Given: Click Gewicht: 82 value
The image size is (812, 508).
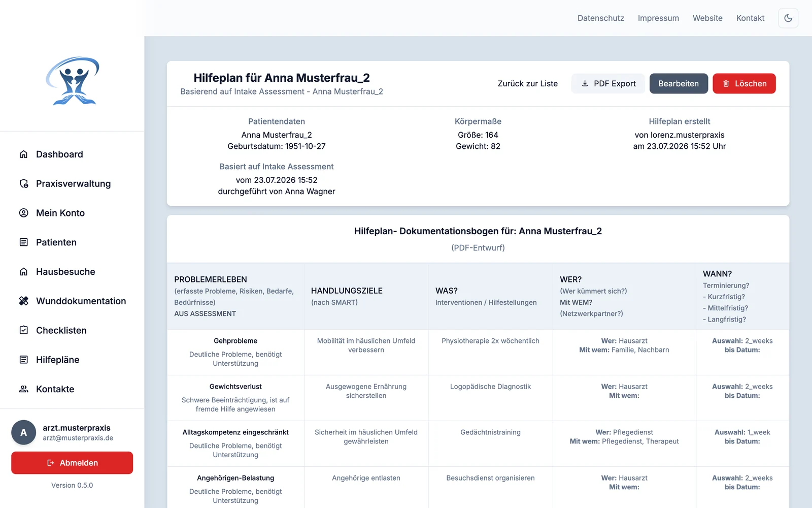Looking at the screenshot, I should pos(478,146).
